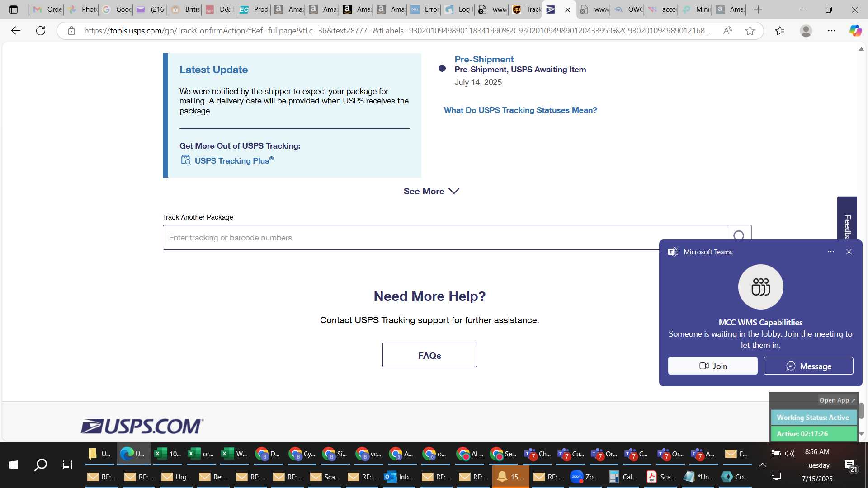868x488 pixels.
Task: Switch to the Log tab
Action: point(458,9)
